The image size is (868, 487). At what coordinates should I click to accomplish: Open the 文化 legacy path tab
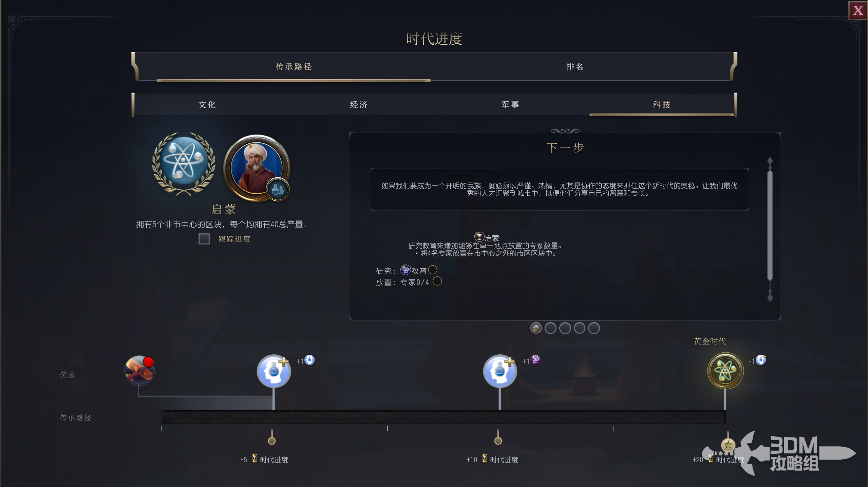207,105
